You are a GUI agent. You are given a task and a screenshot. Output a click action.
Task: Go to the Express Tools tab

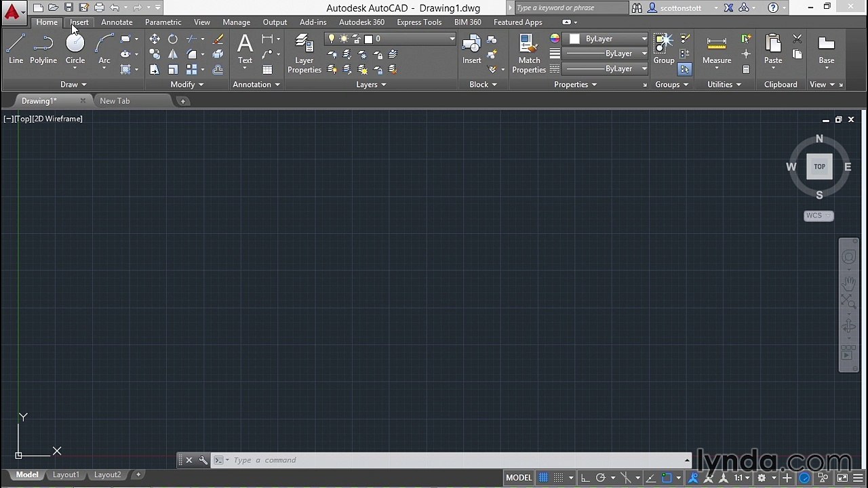pos(419,22)
